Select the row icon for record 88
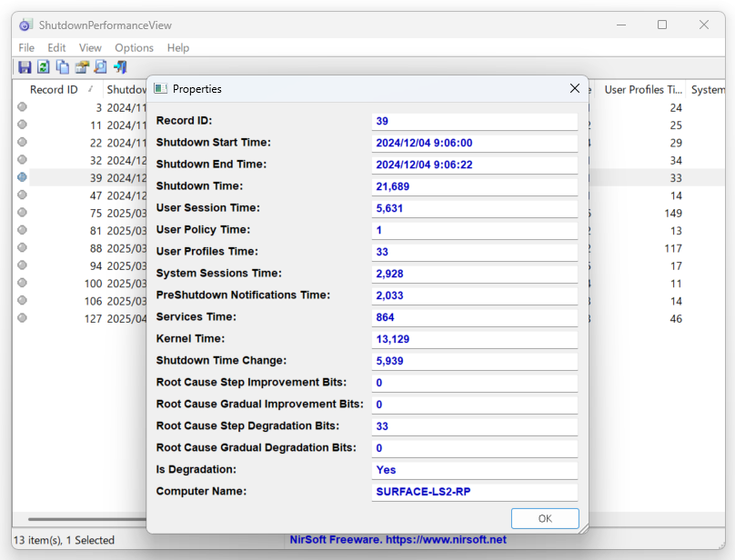This screenshot has width=735, height=560. (x=22, y=247)
